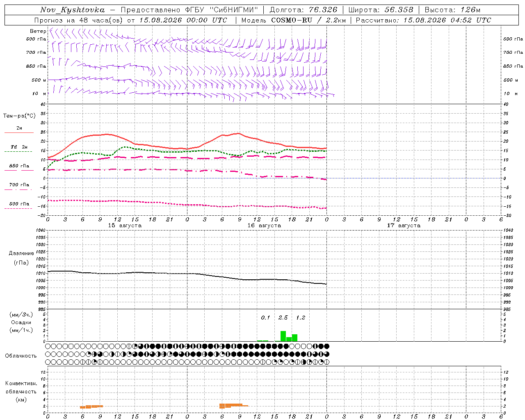Click the 15 августа date label
Viewport: 525px width, 420px height.
pyautogui.click(x=125, y=226)
